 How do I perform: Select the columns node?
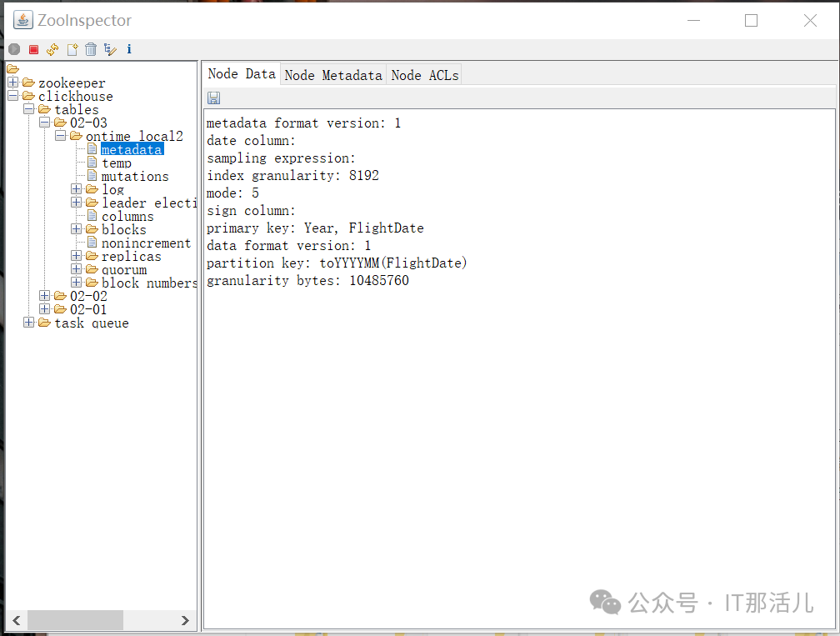[x=127, y=216]
